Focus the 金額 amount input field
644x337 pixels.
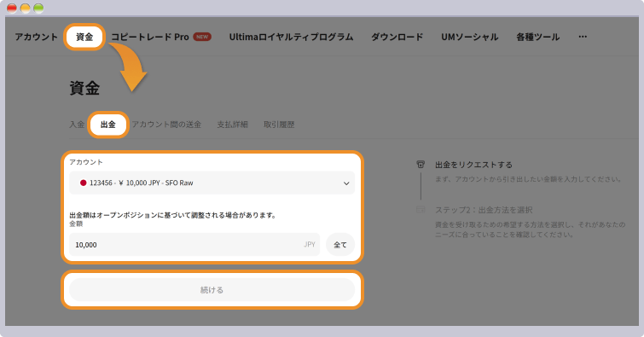tap(194, 245)
